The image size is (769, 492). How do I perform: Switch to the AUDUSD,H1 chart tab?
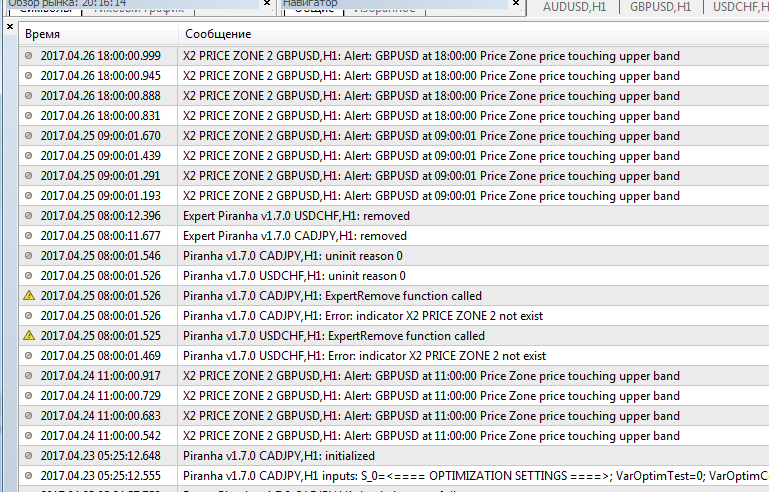[x=574, y=7]
